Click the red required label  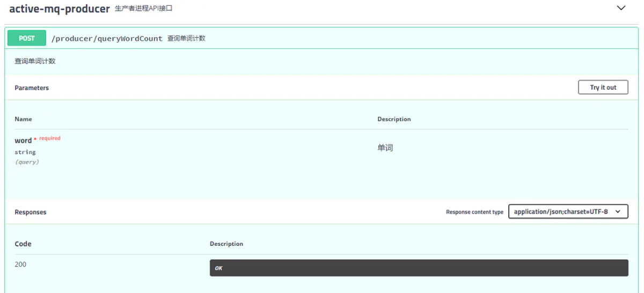tap(50, 138)
